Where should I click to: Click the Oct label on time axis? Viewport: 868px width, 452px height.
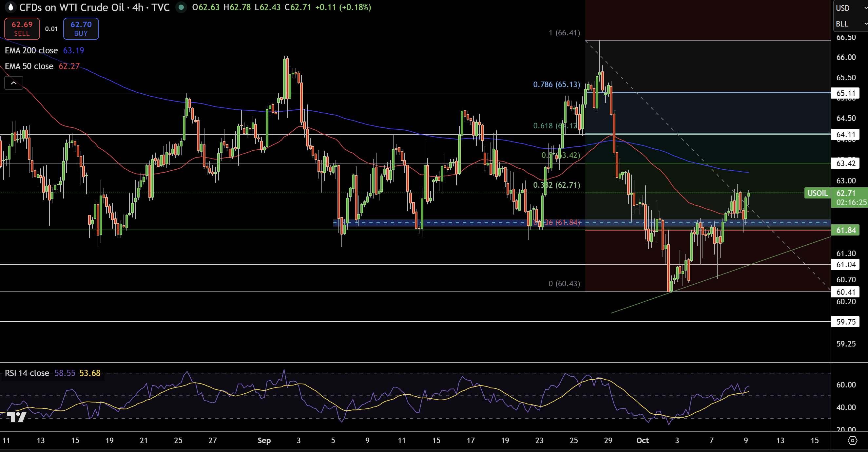pos(642,440)
